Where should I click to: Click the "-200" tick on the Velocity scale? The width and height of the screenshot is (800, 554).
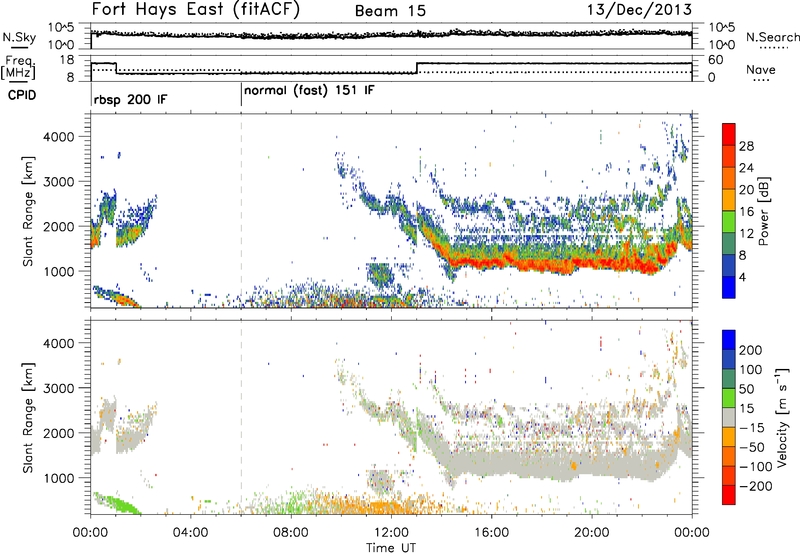756,486
